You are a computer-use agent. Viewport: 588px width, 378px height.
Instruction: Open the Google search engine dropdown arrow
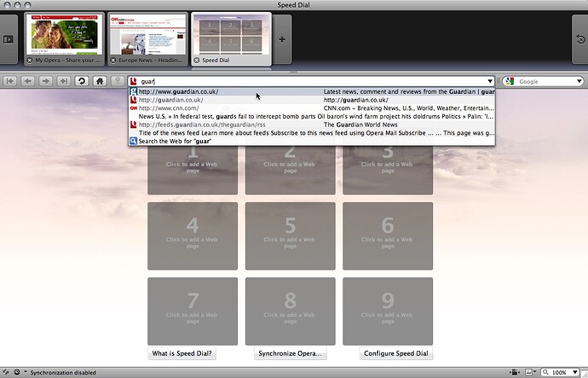click(x=579, y=81)
